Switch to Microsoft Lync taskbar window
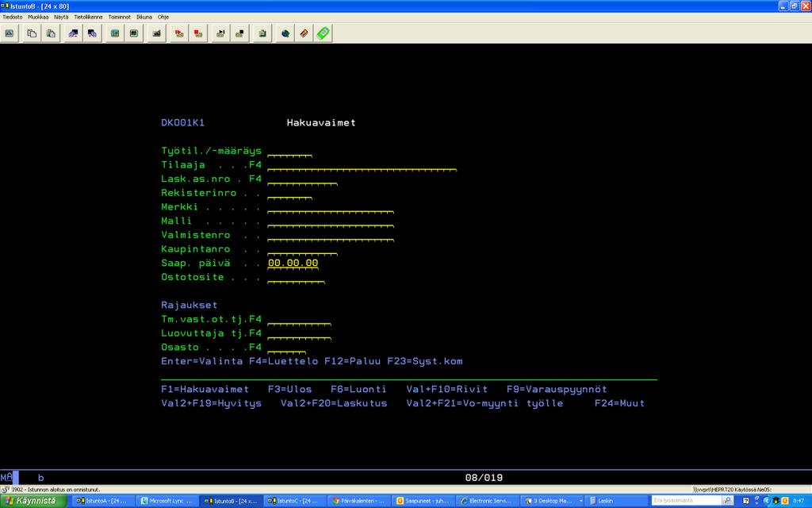 (167, 501)
